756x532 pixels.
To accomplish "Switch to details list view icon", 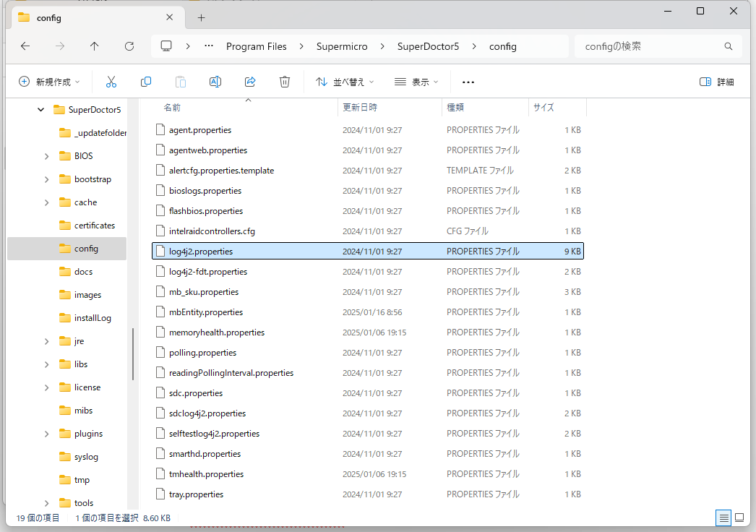I will (723, 518).
